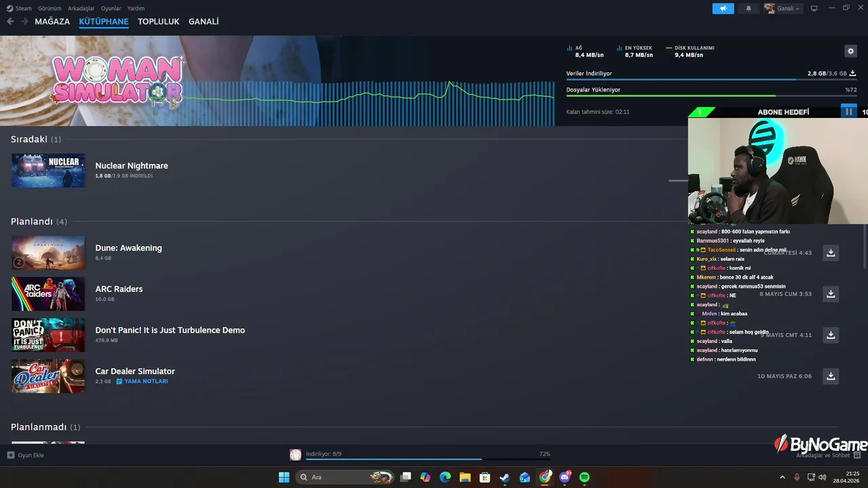
Task: Open download settings gear icon
Action: (850, 51)
